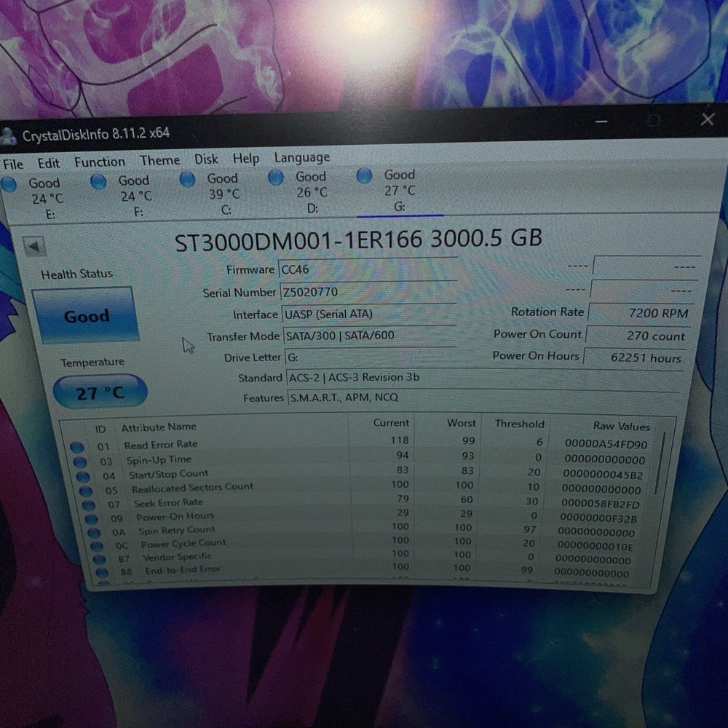Open the Function menu
This screenshot has width=728, height=728.
point(99,162)
